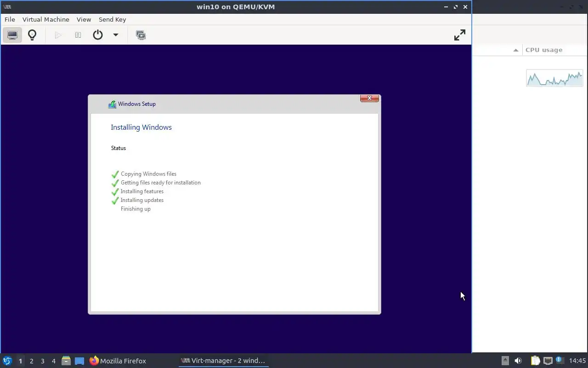
Task: Select the 'Getting files ready for installation' text
Action: (x=161, y=183)
